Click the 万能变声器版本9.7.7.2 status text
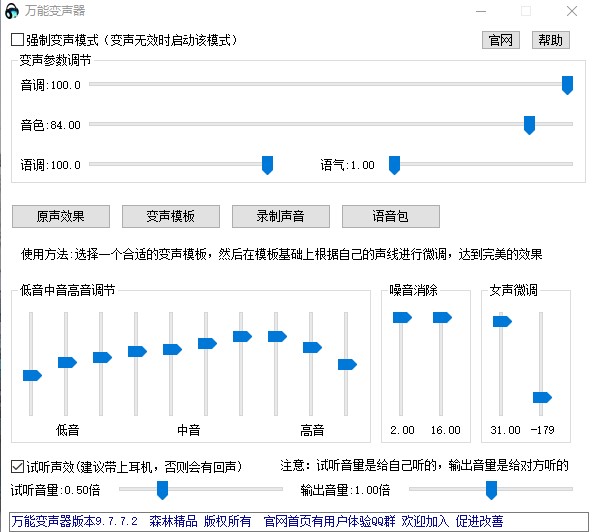This screenshot has height=532, width=592. click(74, 521)
